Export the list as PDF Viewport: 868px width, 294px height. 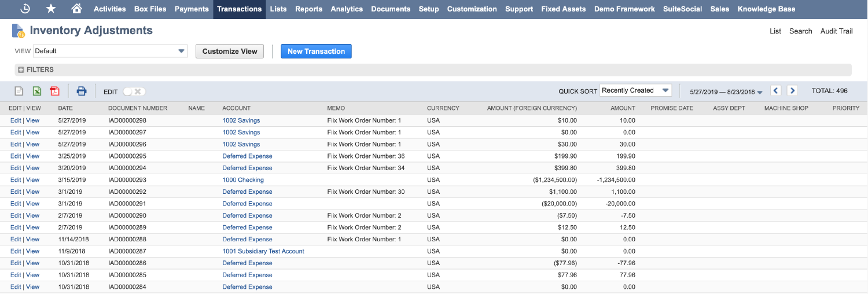[x=54, y=91]
